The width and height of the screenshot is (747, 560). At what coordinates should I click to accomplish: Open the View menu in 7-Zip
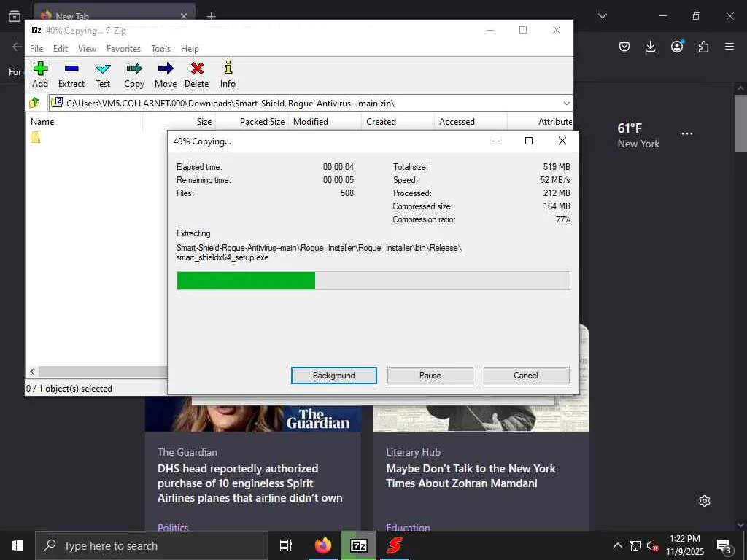pos(88,49)
